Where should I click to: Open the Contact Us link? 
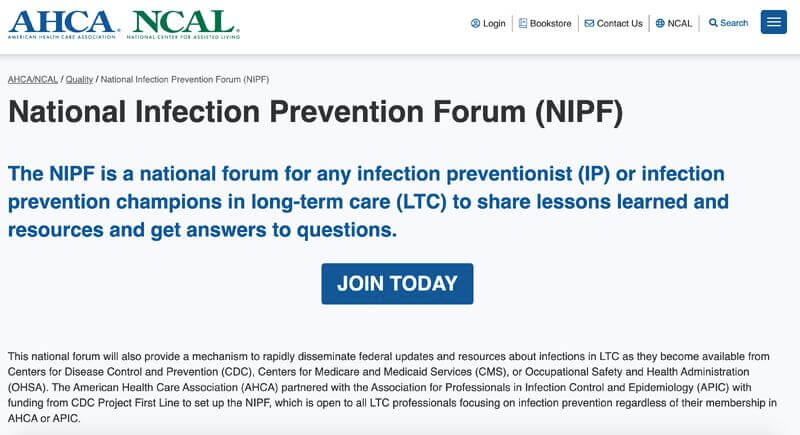(619, 23)
